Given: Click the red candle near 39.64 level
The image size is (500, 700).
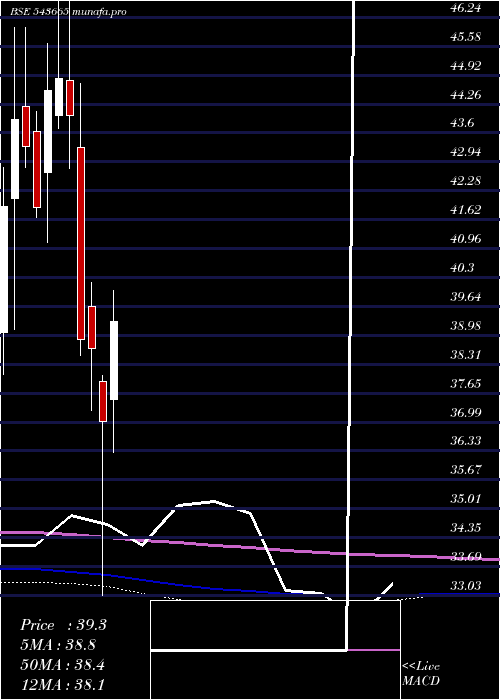Looking at the screenshot, I should (92, 327).
